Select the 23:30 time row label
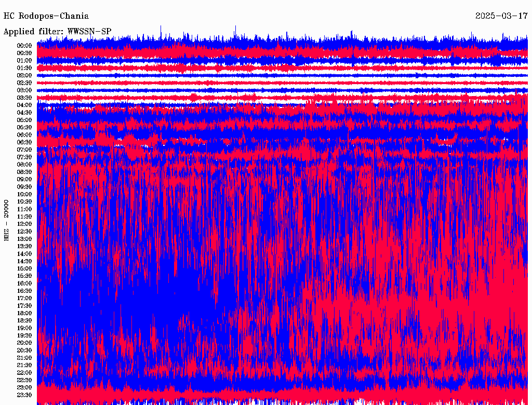 pyautogui.click(x=24, y=395)
